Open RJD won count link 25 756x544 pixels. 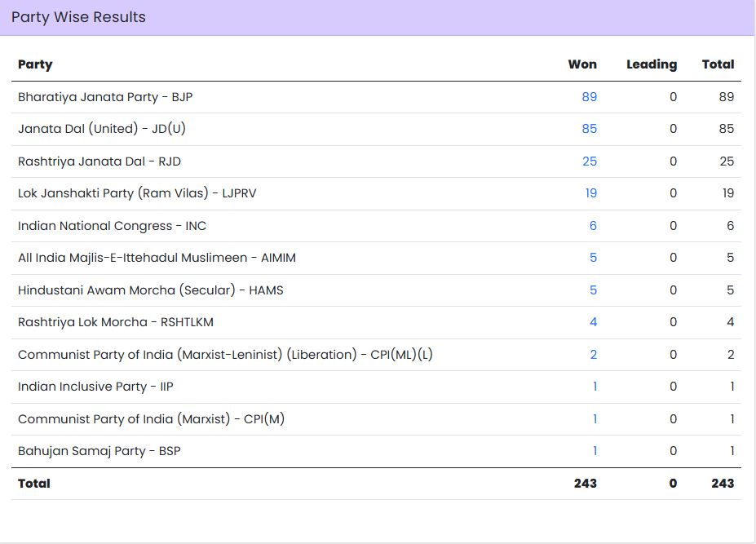(x=589, y=161)
